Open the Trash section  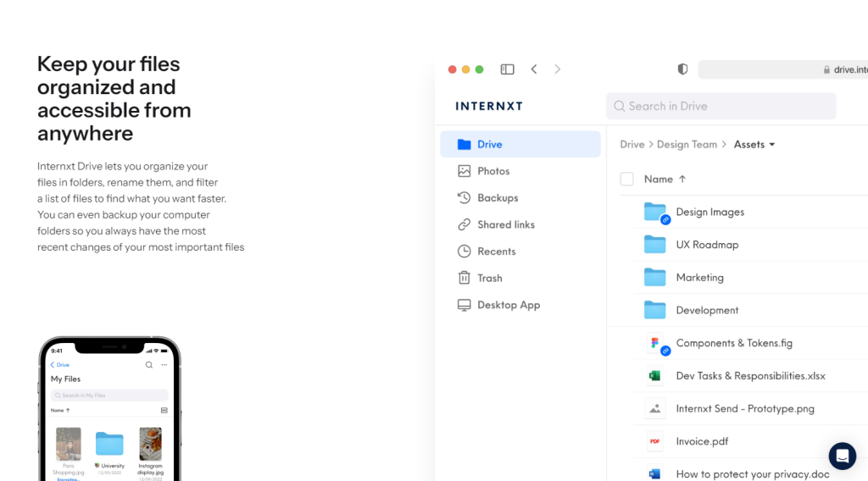click(489, 278)
